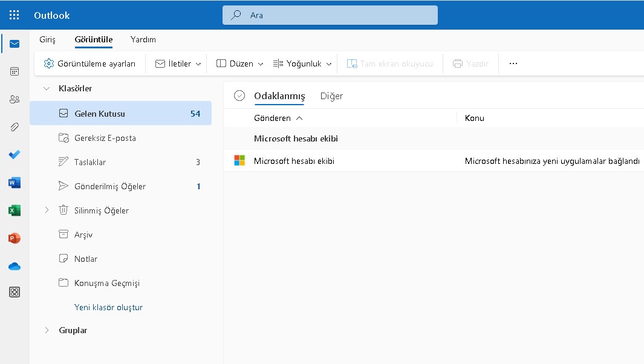Select the Mail icon in the sidebar
This screenshot has width=644, height=364.
(x=15, y=44)
